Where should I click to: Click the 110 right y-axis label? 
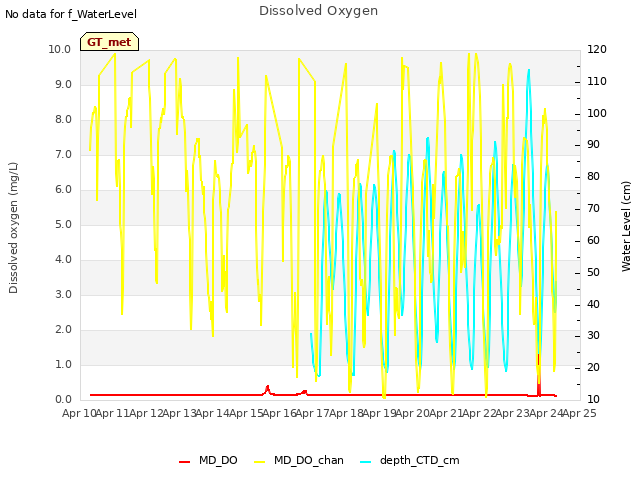pos(597,81)
